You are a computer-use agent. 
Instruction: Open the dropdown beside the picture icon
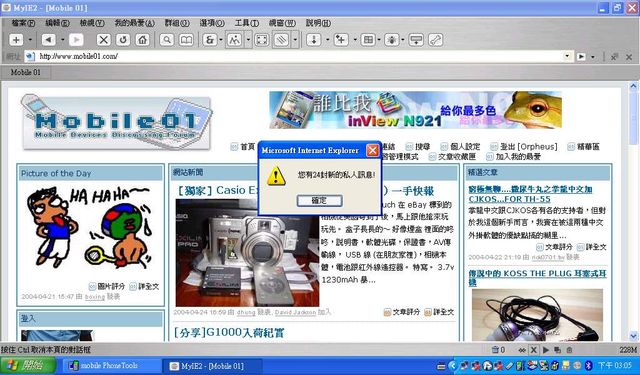[248, 40]
